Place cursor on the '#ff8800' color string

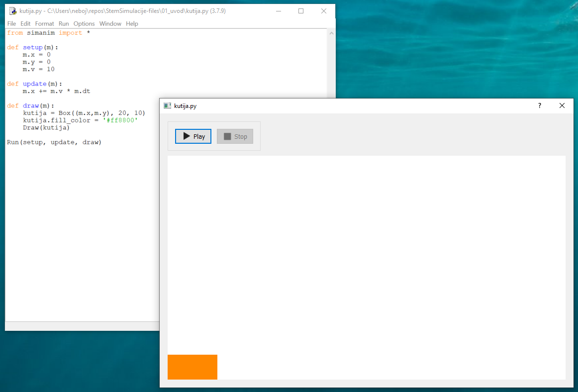[122, 120]
